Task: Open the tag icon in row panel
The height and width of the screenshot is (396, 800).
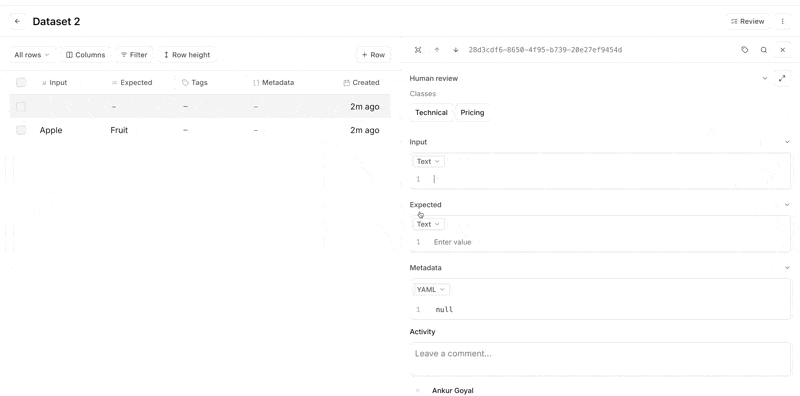Action: click(744, 50)
